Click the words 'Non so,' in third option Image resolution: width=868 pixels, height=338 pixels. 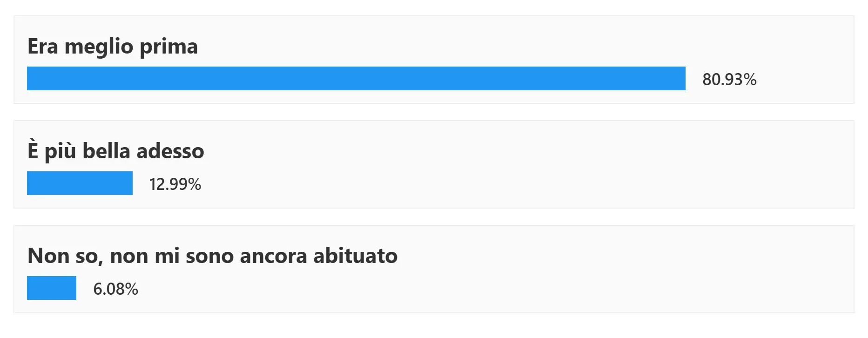pyautogui.click(x=65, y=256)
